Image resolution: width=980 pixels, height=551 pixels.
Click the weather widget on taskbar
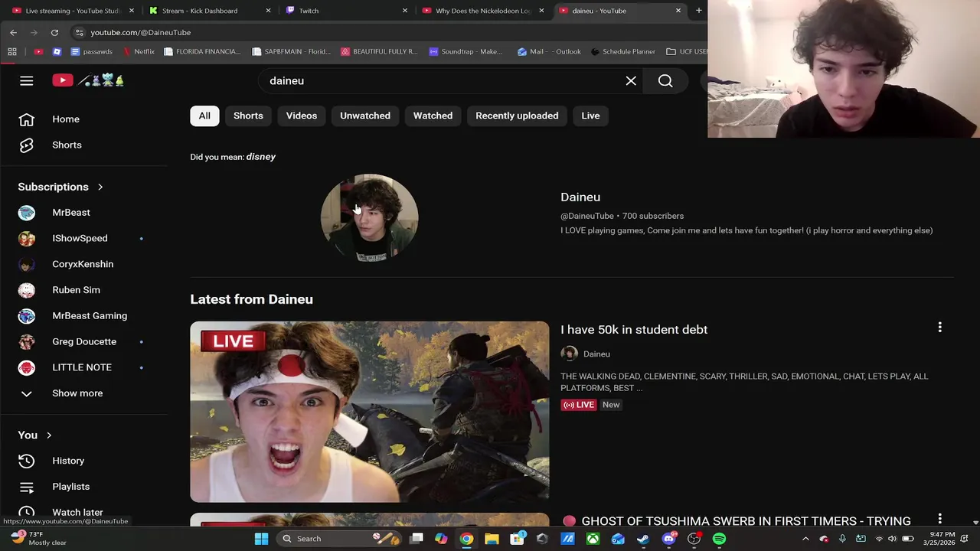pyautogui.click(x=38, y=539)
